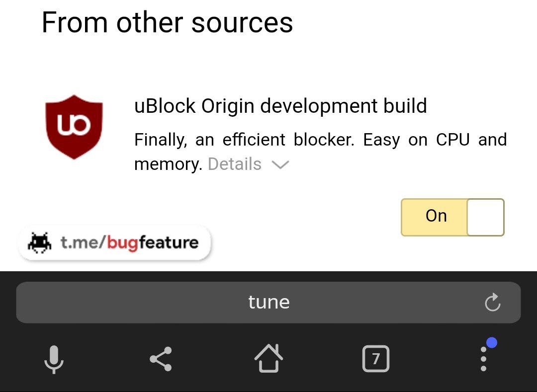
Task: Expand the chevron next to Details
Action: pos(280,165)
